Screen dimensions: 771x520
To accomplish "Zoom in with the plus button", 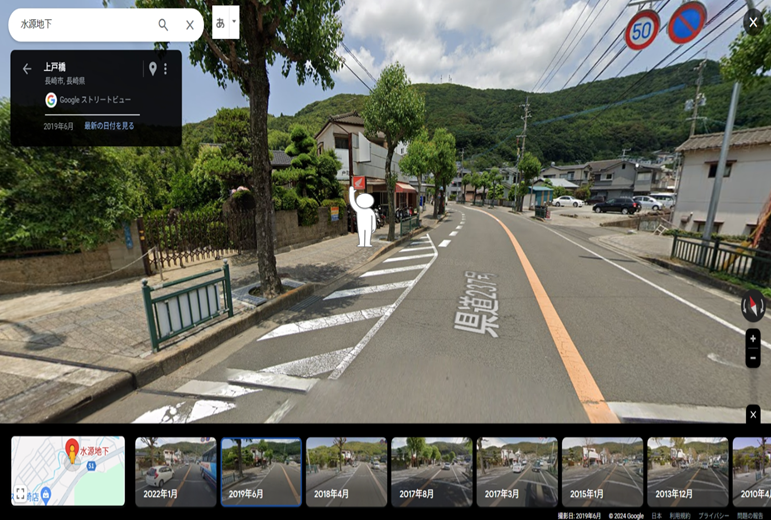I will click(x=753, y=339).
